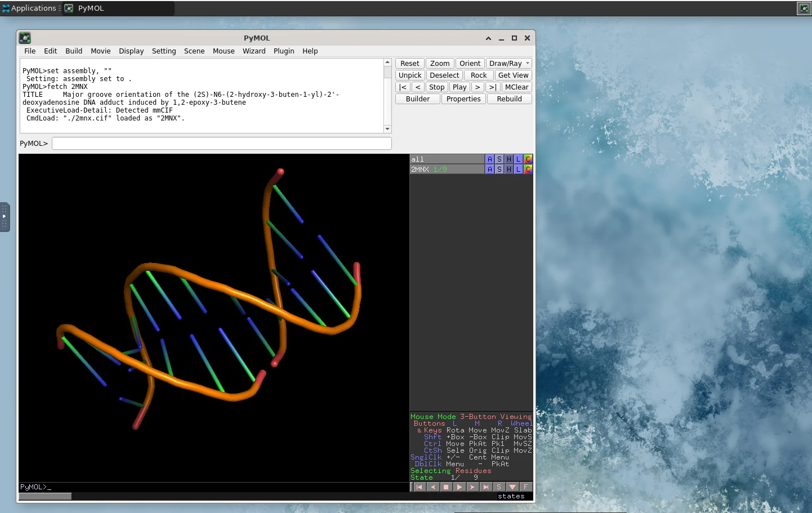Toggle the Rock button
This screenshot has width=812, height=513.
tap(479, 75)
